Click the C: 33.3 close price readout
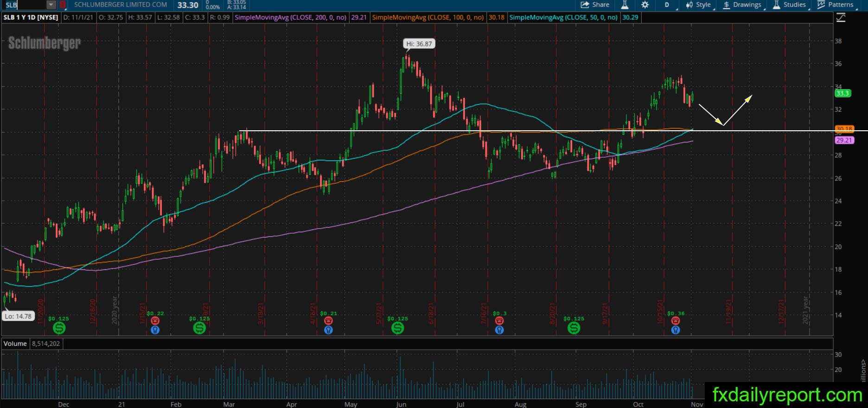 pos(194,17)
